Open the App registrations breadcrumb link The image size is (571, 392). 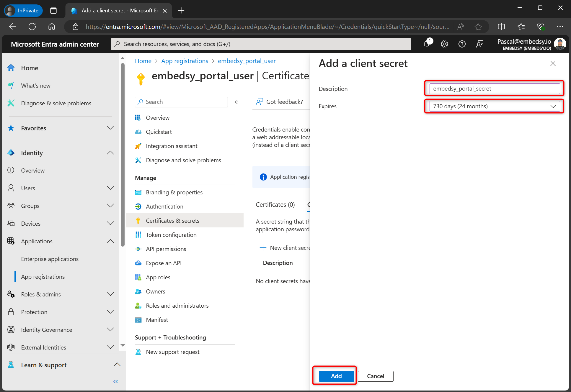185,61
